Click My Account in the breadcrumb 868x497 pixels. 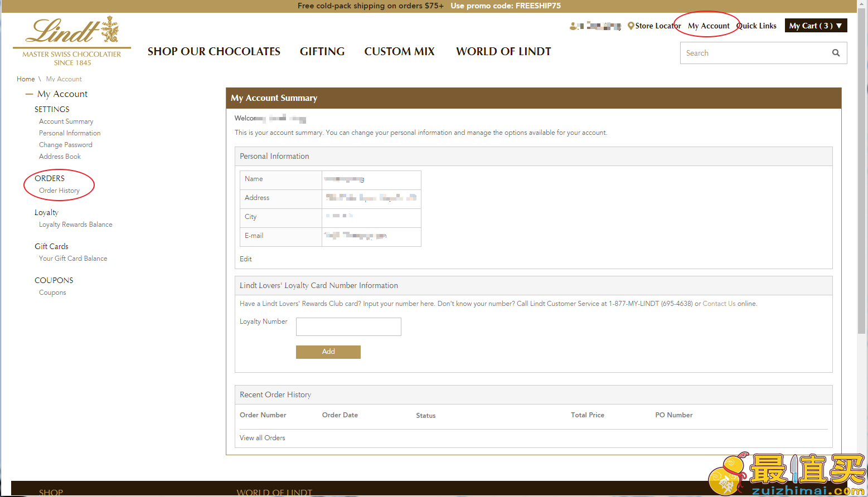click(64, 79)
